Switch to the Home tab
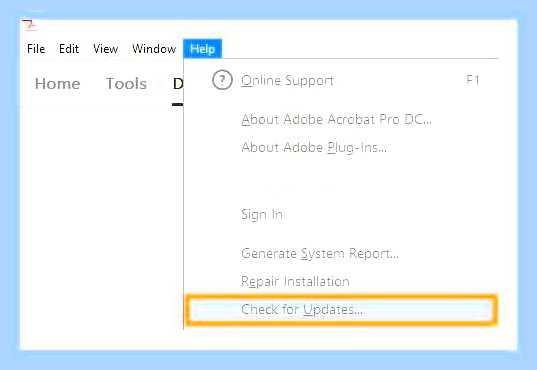The image size is (537, 370). tap(58, 84)
